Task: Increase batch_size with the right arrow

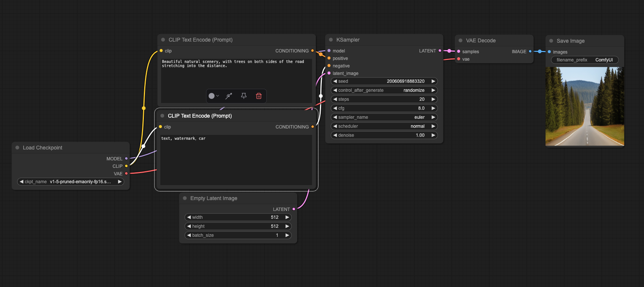Action: (x=287, y=235)
